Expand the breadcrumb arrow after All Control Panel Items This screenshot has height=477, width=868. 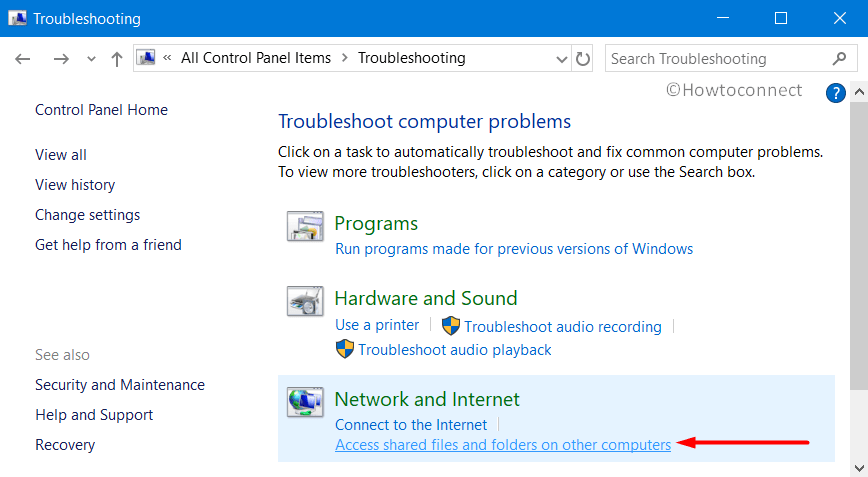coord(345,58)
